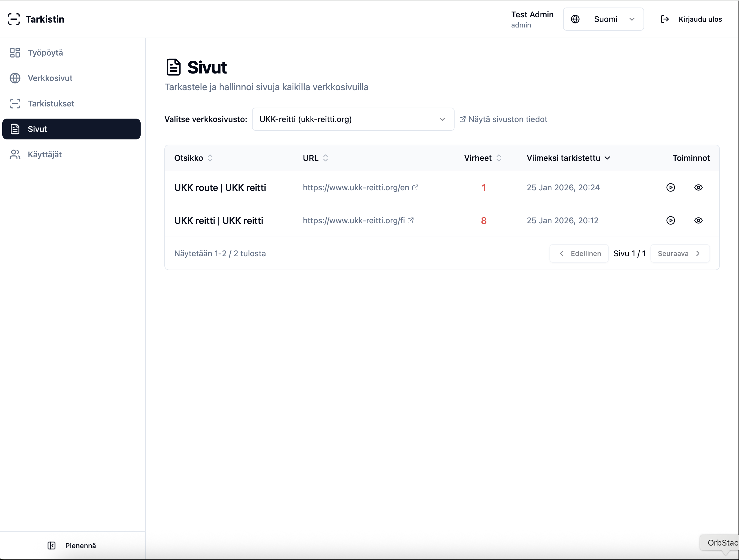This screenshot has height=560, width=739.
Task: View details of UKK reitti fi page
Action: 698,220
